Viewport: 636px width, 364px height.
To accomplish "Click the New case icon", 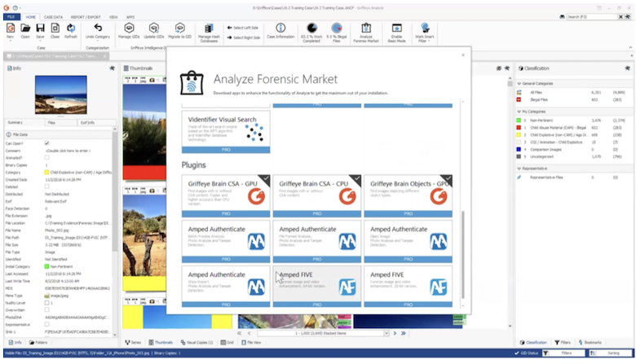I will point(11,28).
